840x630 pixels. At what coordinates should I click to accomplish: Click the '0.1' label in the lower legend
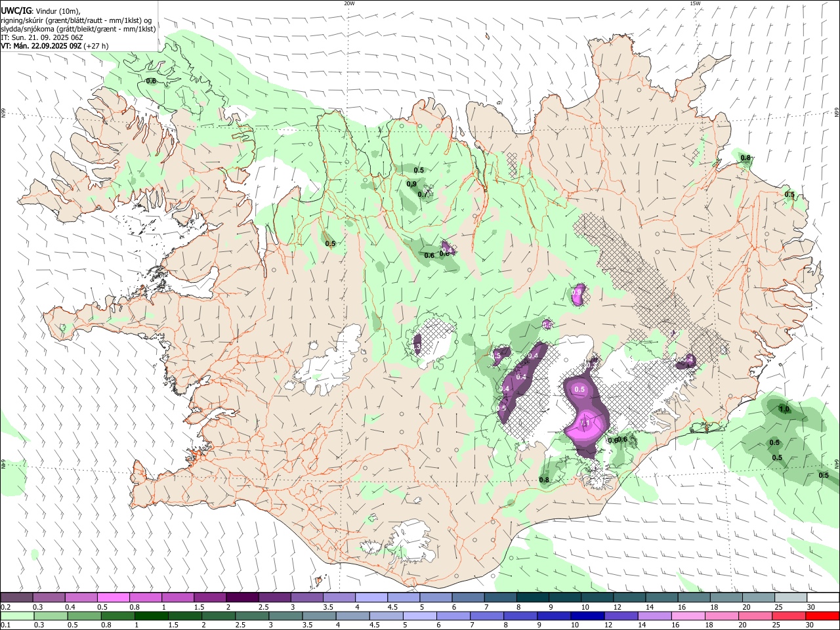click(x=5, y=625)
